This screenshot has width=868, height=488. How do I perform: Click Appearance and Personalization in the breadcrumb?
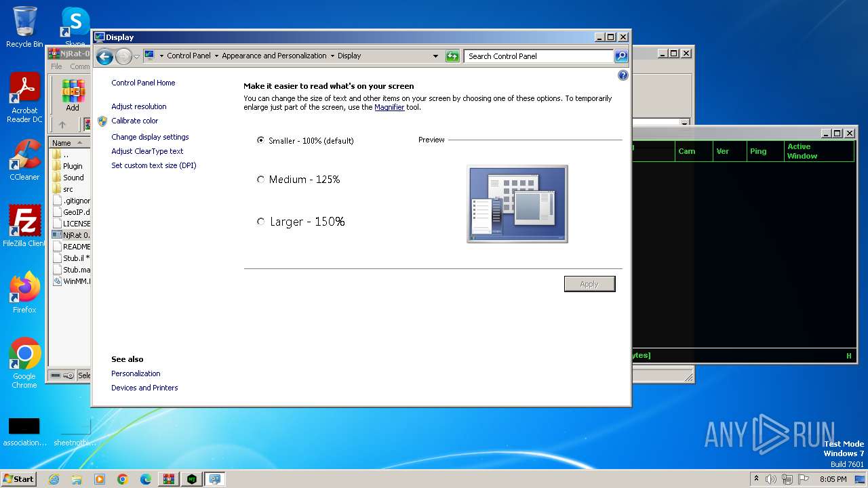tap(274, 56)
